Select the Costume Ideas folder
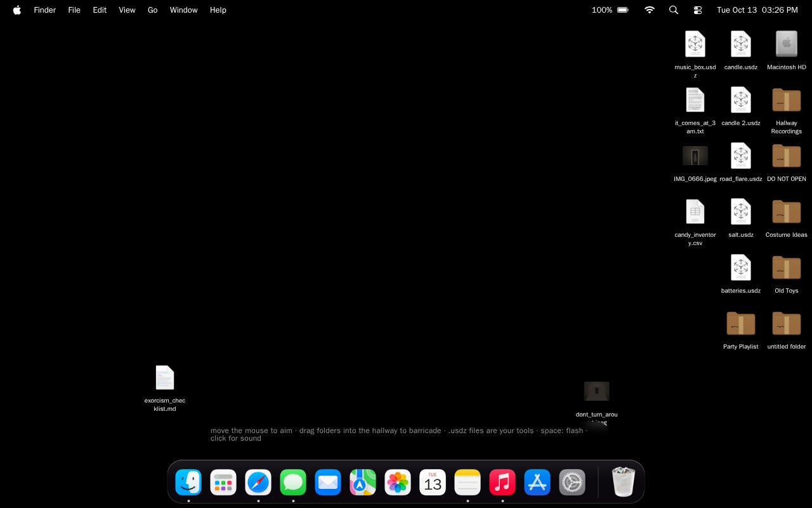 click(x=787, y=212)
